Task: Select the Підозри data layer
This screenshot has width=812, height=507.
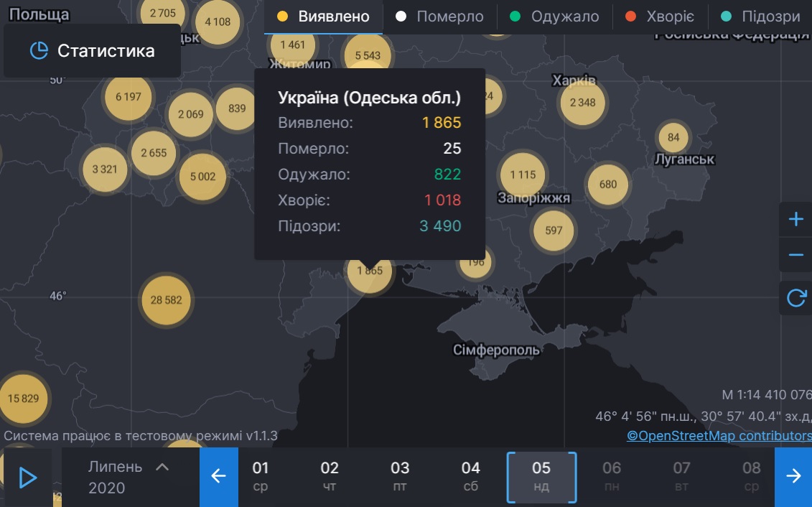Action: (760, 17)
